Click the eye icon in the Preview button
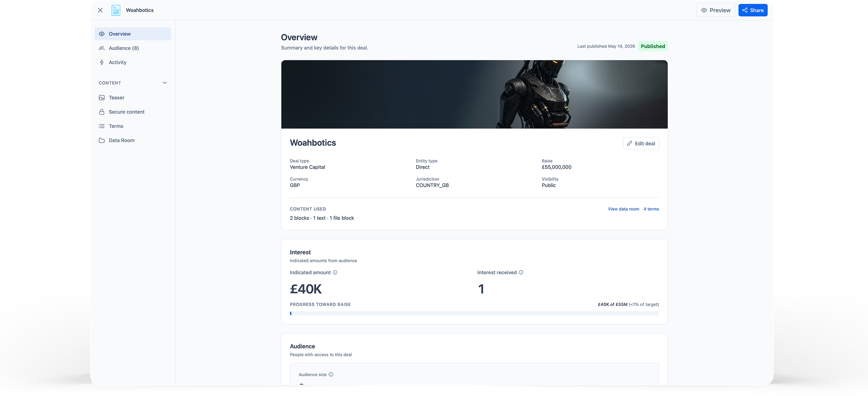Image resolution: width=868 pixels, height=396 pixels. tap(704, 10)
